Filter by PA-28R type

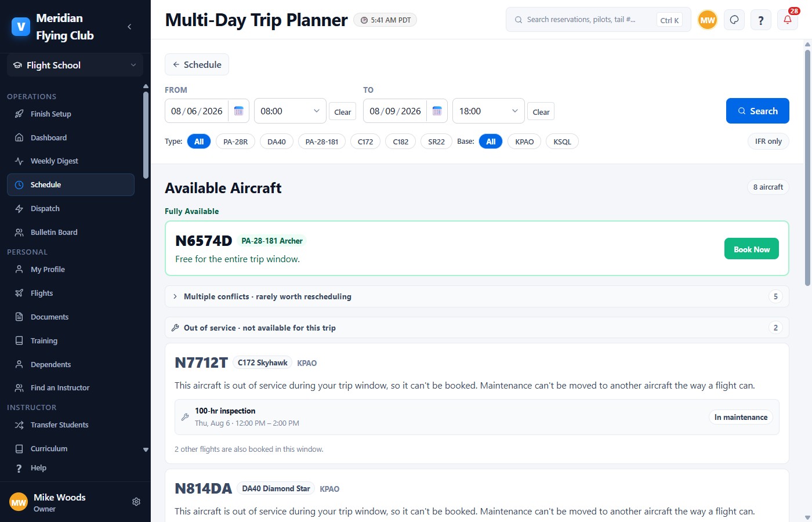(x=235, y=142)
